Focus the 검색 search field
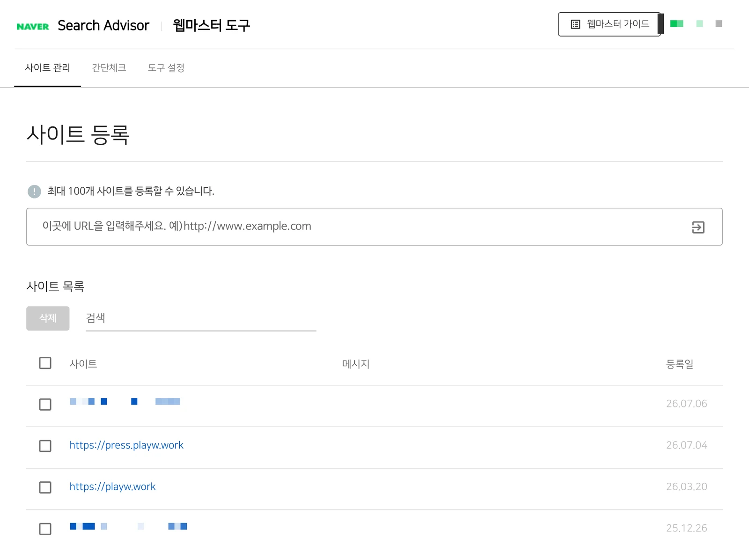 click(201, 318)
